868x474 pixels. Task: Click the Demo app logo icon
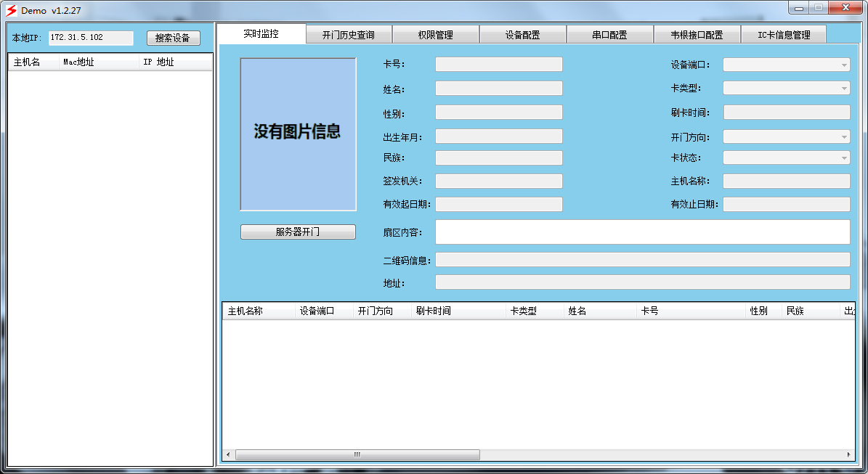(11, 11)
